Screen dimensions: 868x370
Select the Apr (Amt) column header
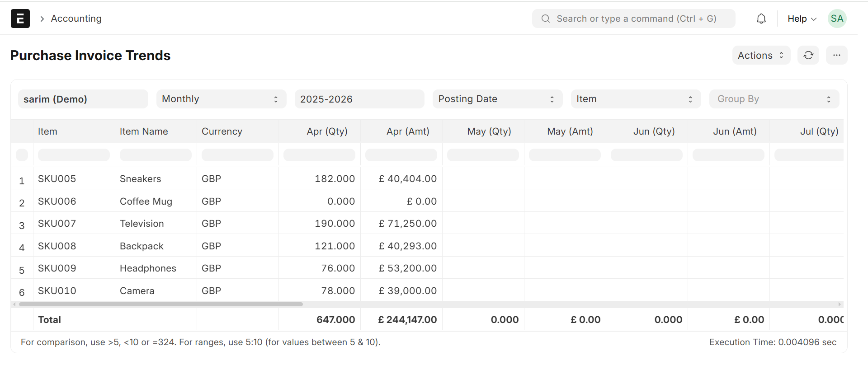(407, 131)
